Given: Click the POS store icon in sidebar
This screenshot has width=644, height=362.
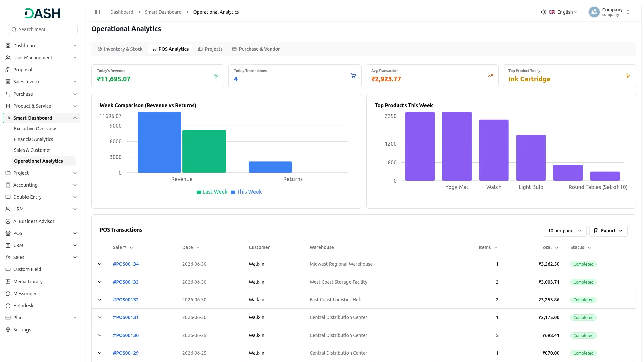Looking at the screenshot, I should pos(8,233).
